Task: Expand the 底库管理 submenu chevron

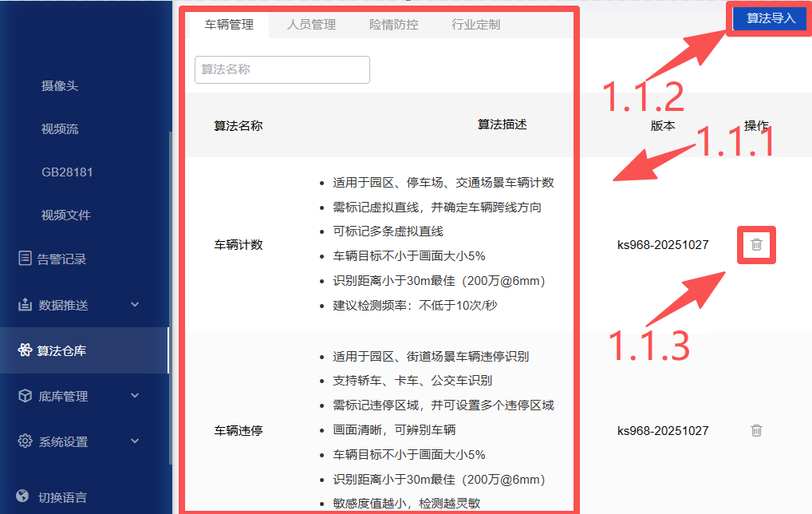Action: coord(135,396)
